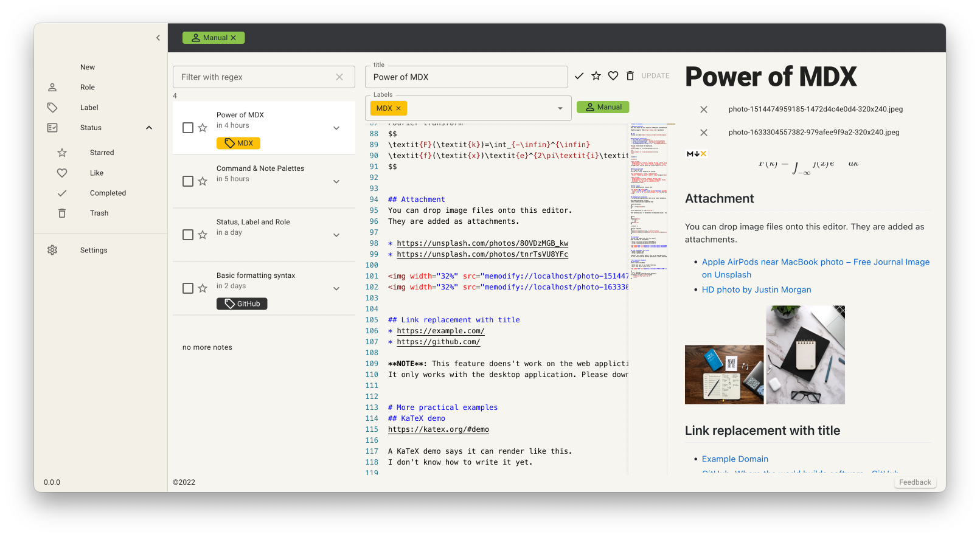Click the Status checklist icon in sidebar
This screenshot has width=980, height=537.
pyautogui.click(x=52, y=128)
